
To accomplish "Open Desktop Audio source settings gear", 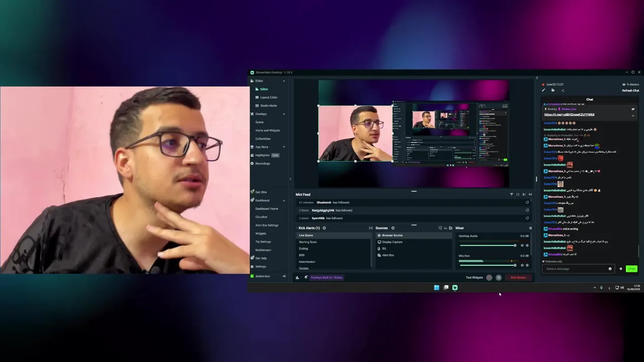I will coord(527,245).
